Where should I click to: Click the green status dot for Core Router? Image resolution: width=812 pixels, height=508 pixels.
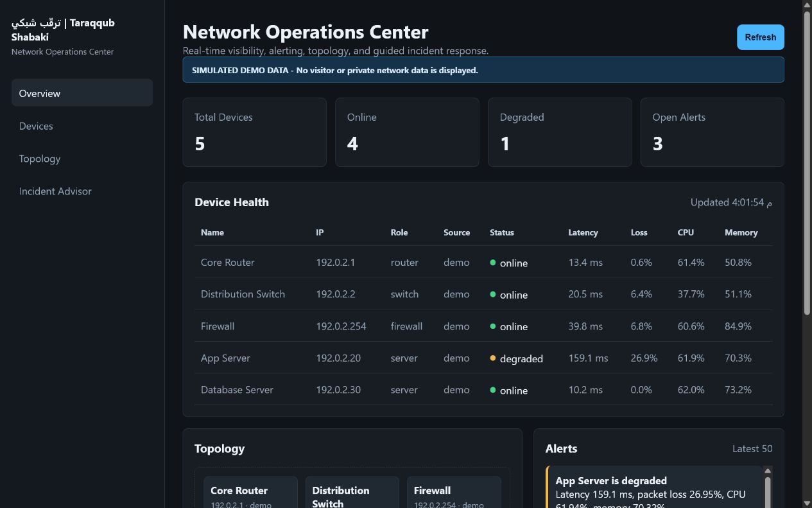[x=493, y=263]
